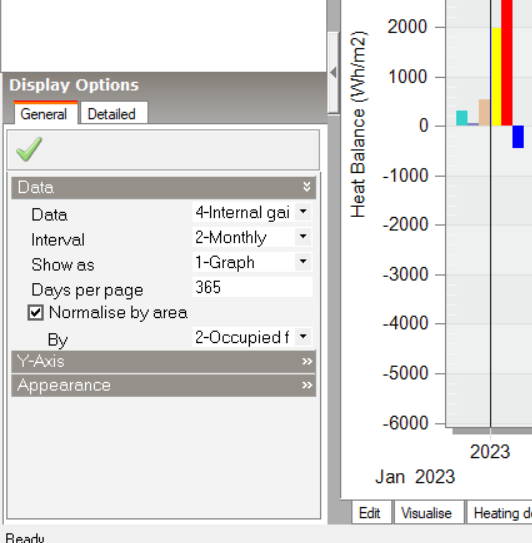
Task: Open the Data dropdown showing Internal gains
Action: tap(252, 212)
